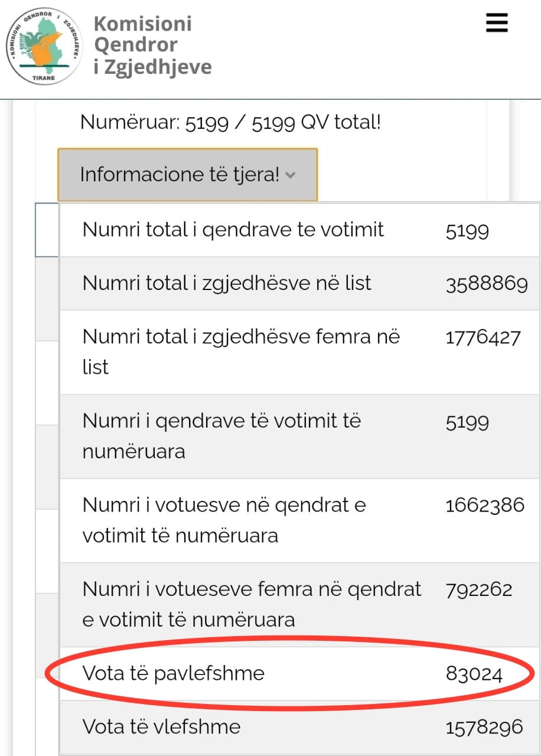Click the chevron arrow beside Informacione të tjera
This screenshot has height=756, width=541.
pyautogui.click(x=289, y=175)
